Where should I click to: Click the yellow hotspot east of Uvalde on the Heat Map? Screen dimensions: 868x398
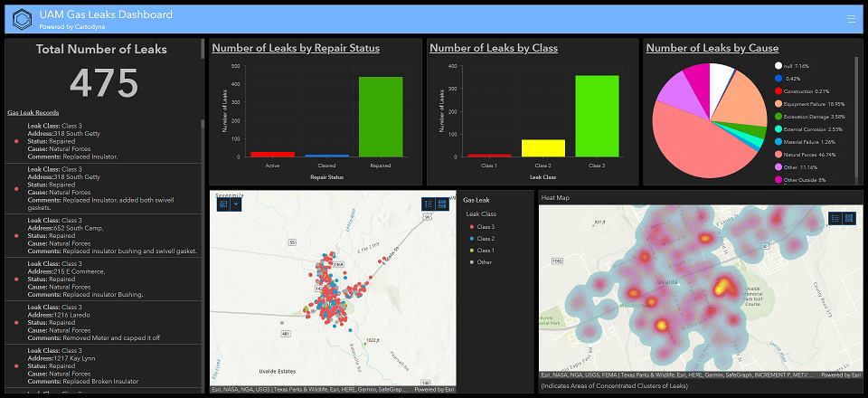pyautogui.click(x=722, y=286)
